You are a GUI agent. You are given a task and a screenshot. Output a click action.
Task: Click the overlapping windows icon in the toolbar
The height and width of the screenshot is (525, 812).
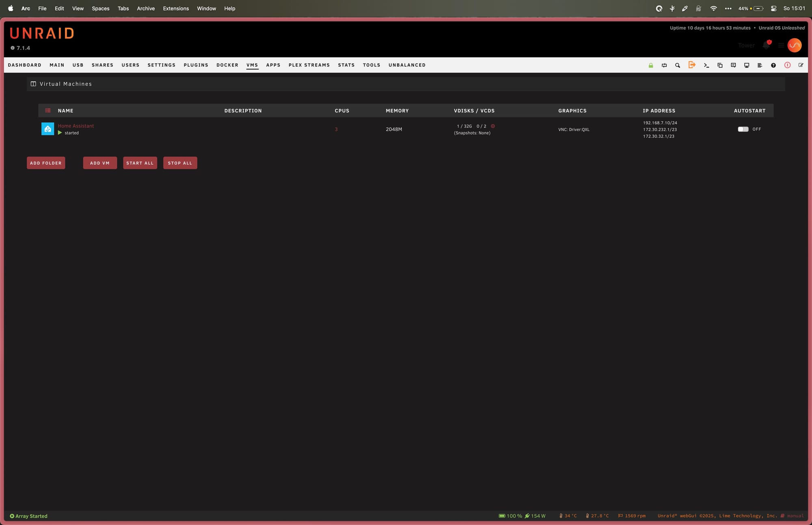pyautogui.click(x=720, y=65)
